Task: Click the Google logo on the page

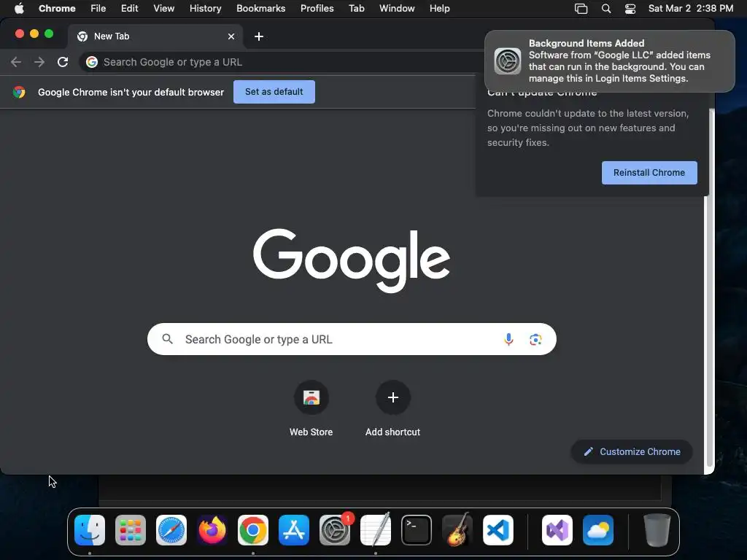Action: pos(352,260)
